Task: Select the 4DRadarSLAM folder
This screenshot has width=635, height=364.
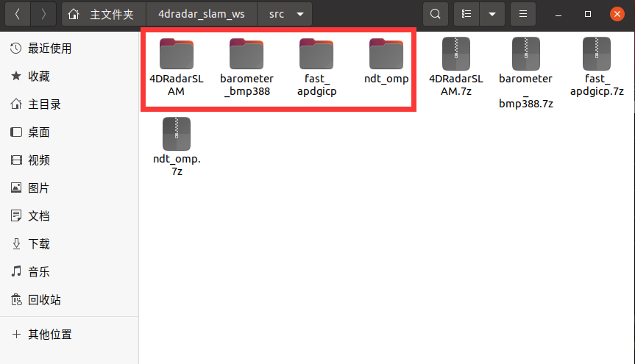Action: pos(176,67)
